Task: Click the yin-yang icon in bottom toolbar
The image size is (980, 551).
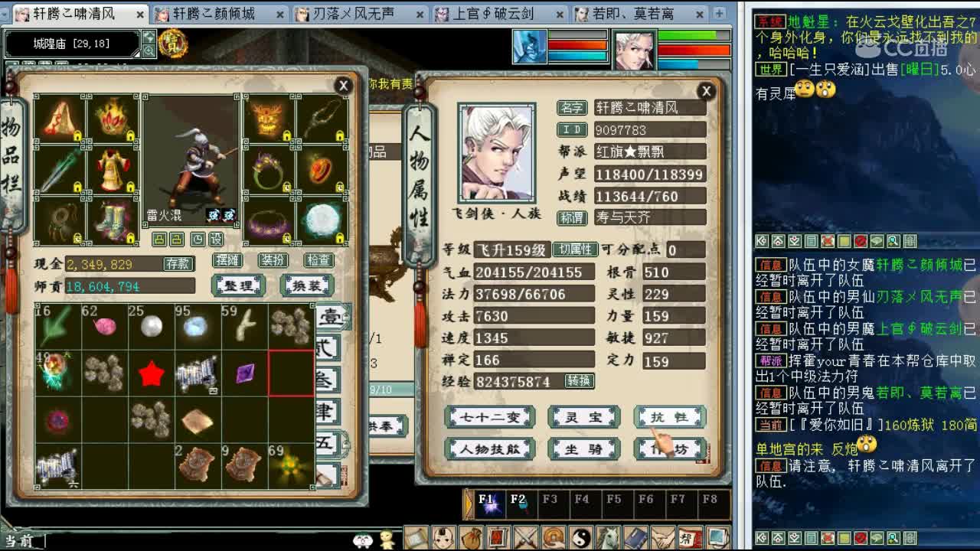Action: 582,537
